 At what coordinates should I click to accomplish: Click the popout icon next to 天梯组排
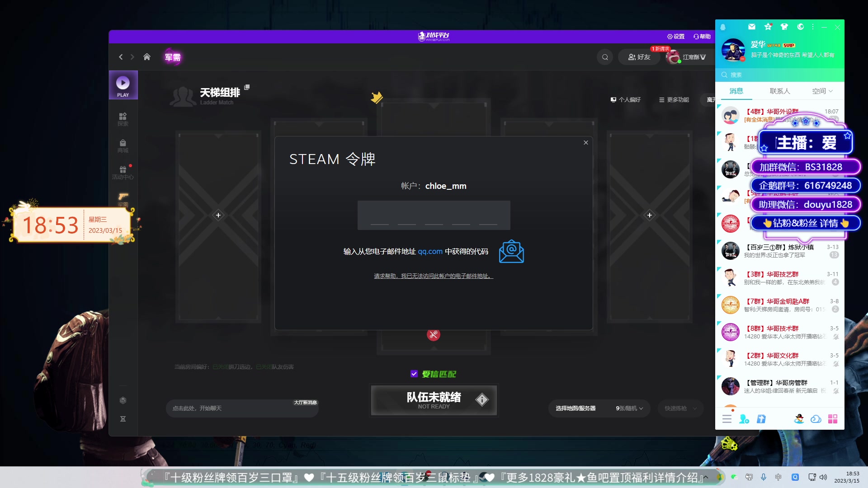(247, 87)
